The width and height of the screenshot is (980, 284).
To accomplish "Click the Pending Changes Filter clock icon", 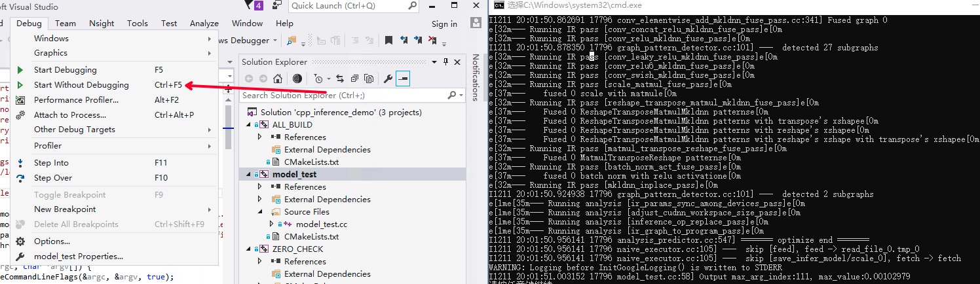I will coord(318,79).
